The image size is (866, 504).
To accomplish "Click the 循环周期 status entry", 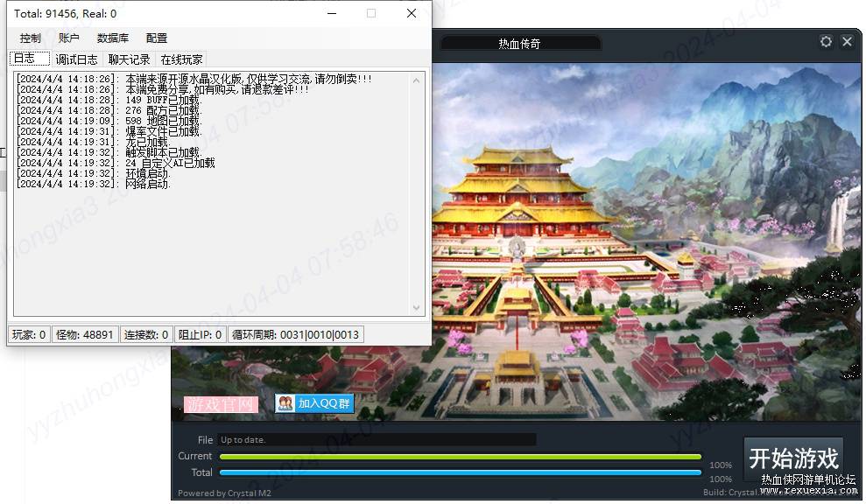I will [296, 334].
